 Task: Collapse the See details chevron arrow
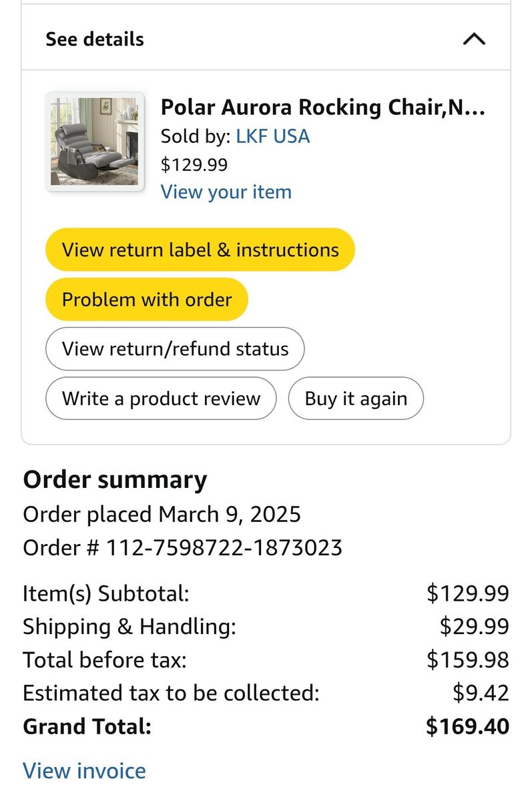474,39
